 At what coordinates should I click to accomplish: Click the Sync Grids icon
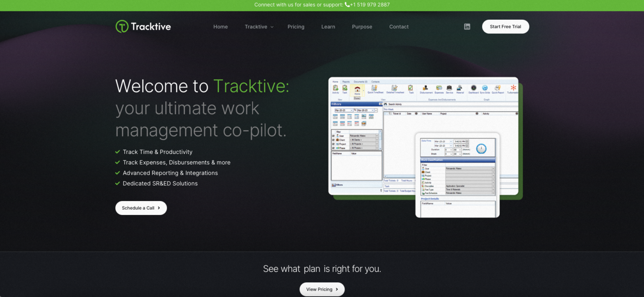[x=484, y=88]
